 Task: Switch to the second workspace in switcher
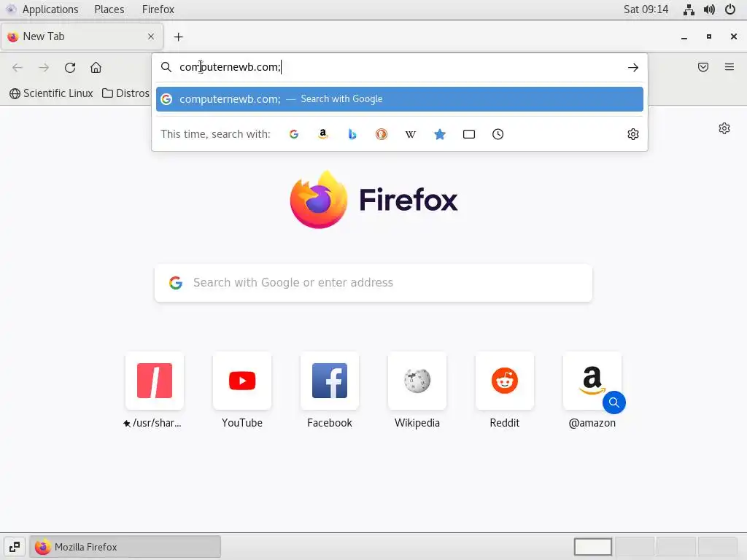(x=635, y=547)
